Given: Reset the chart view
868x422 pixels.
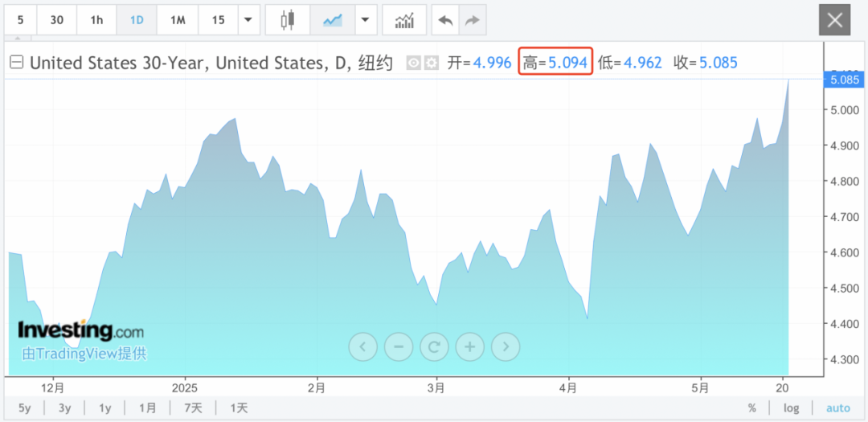Looking at the screenshot, I should pyautogui.click(x=434, y=347).
